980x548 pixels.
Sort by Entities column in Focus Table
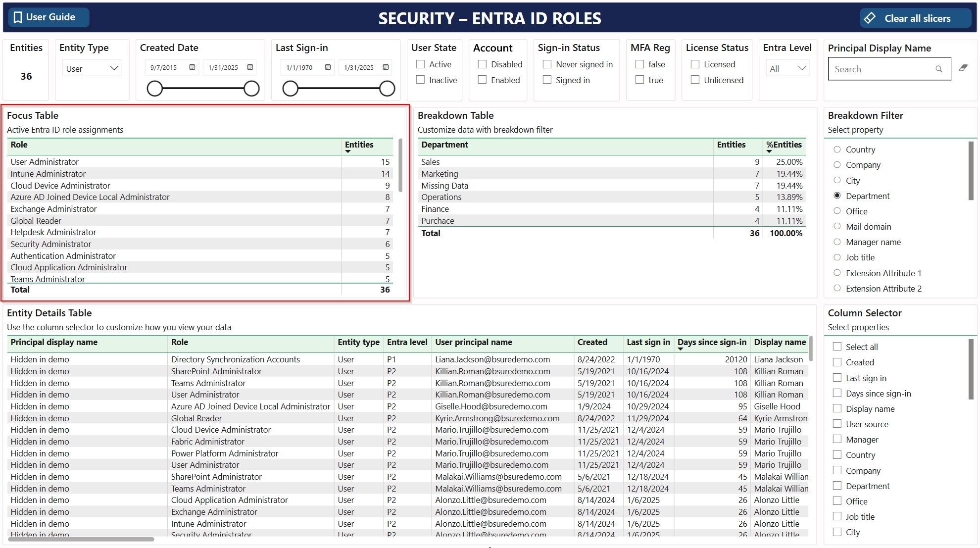359,145
